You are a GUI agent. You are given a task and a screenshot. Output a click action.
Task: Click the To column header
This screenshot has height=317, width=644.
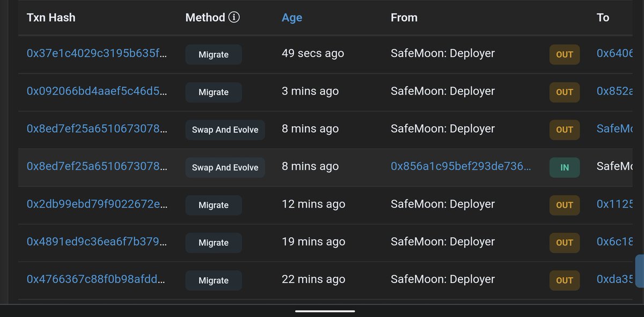pos(603,17)
